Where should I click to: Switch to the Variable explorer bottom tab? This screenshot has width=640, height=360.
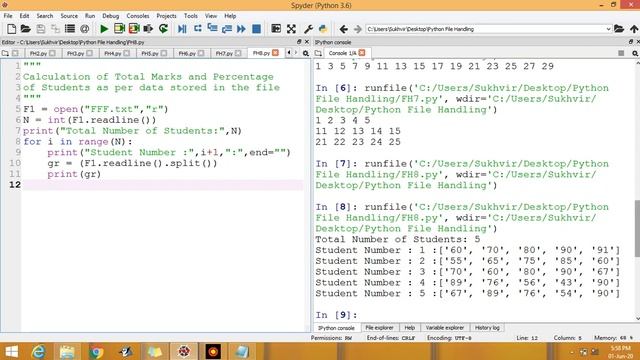[444, 328]
